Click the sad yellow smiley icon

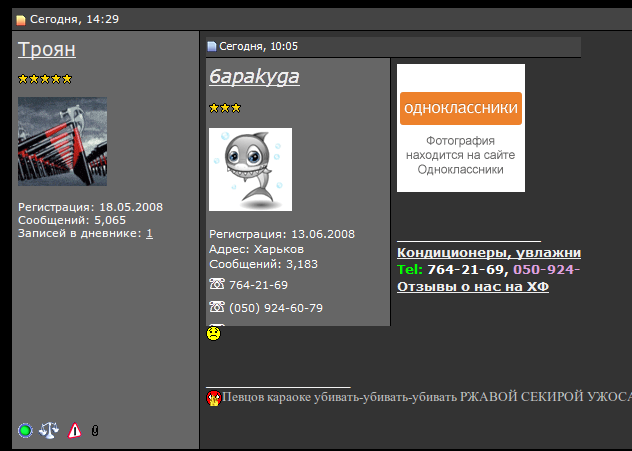point(214,333)
